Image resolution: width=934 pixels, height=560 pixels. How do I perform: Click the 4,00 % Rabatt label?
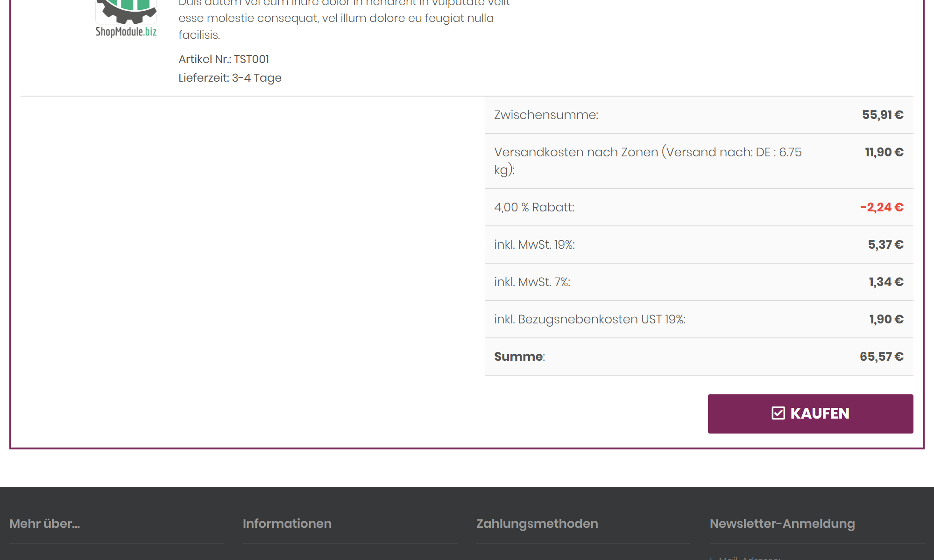pyautogui.click(x=534, y=207)
